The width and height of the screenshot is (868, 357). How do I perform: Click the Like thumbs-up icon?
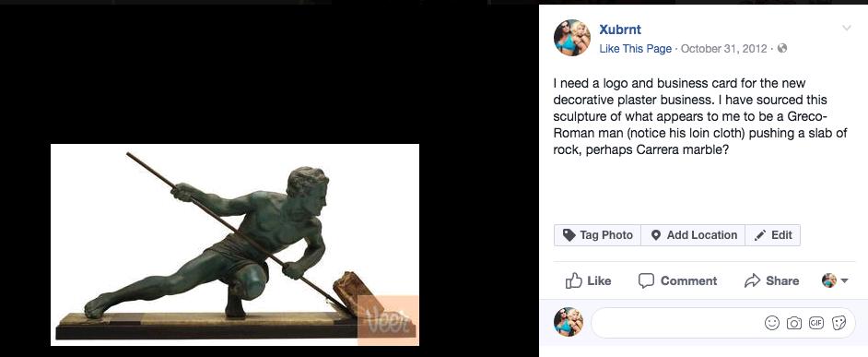click(x=573, y=280)
